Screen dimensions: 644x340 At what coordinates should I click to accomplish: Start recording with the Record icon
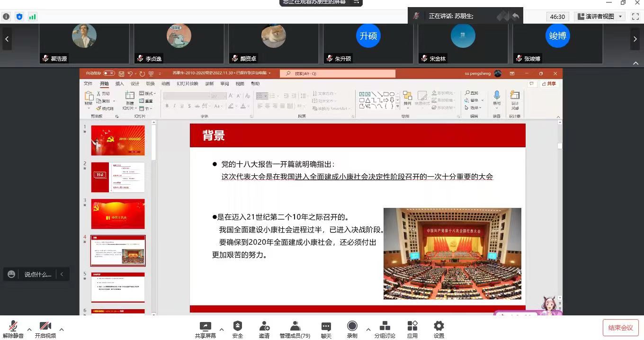coord(352,326)
